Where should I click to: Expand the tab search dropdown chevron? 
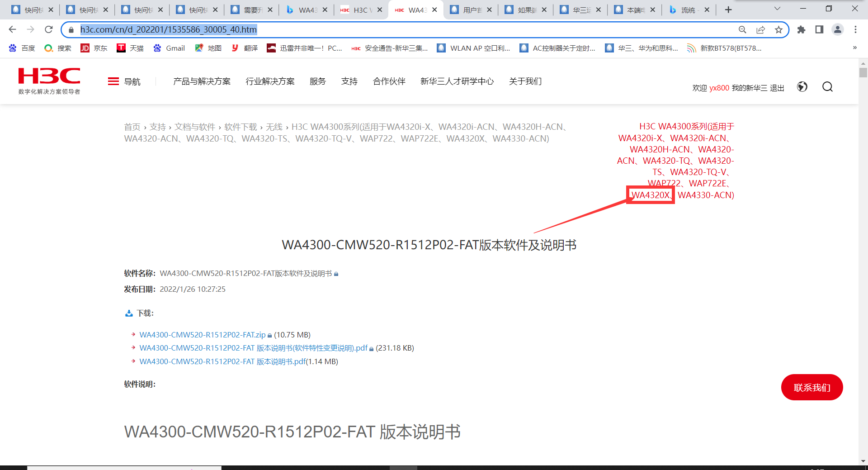coord(777,9)
